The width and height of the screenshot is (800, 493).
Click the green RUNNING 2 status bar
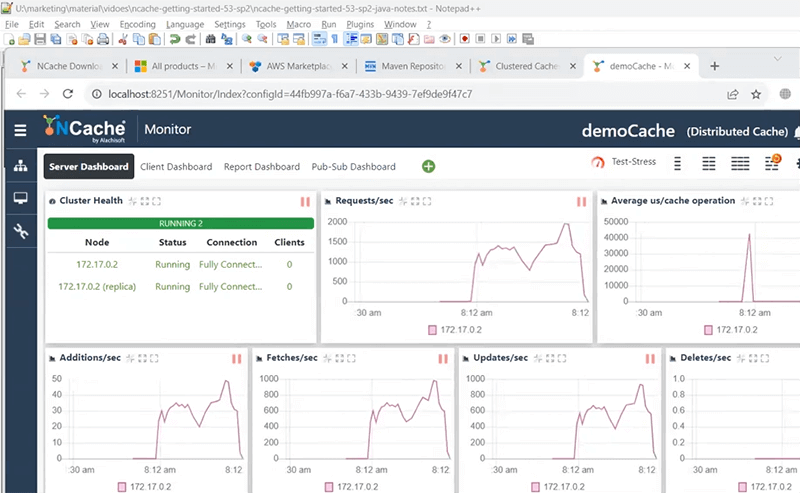181,223
